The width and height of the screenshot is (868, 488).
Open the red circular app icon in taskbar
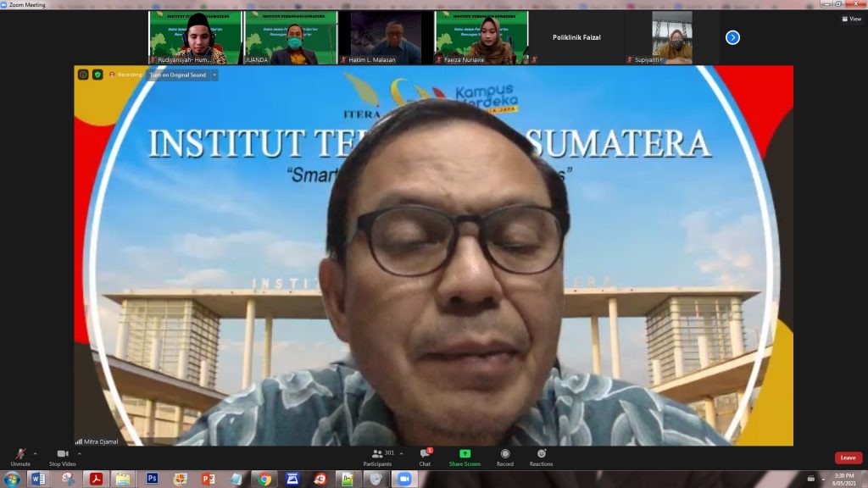[x=320, y=479]
